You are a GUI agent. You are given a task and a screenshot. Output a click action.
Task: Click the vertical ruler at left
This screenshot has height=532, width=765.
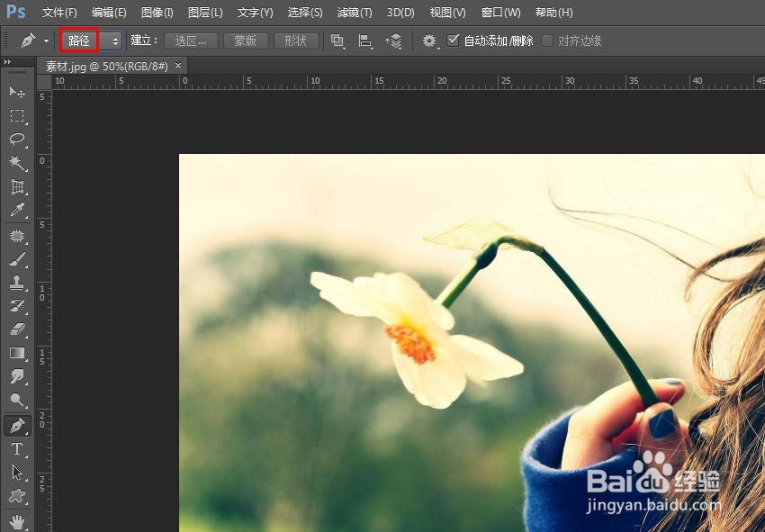click(x=44, y=311)
